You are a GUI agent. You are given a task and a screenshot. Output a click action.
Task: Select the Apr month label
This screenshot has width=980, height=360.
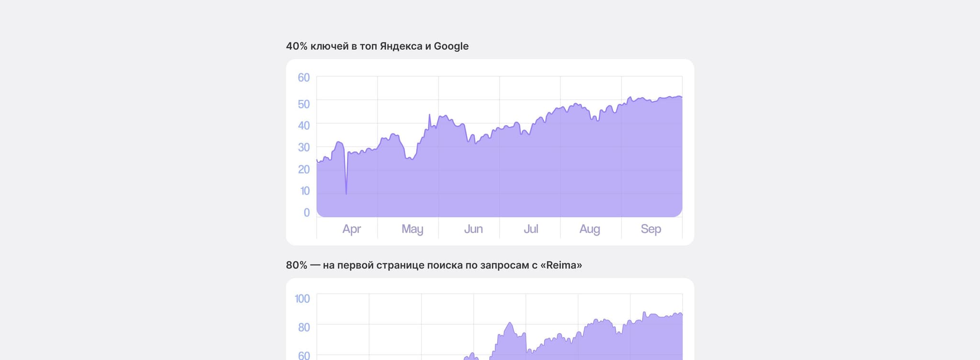351,229
